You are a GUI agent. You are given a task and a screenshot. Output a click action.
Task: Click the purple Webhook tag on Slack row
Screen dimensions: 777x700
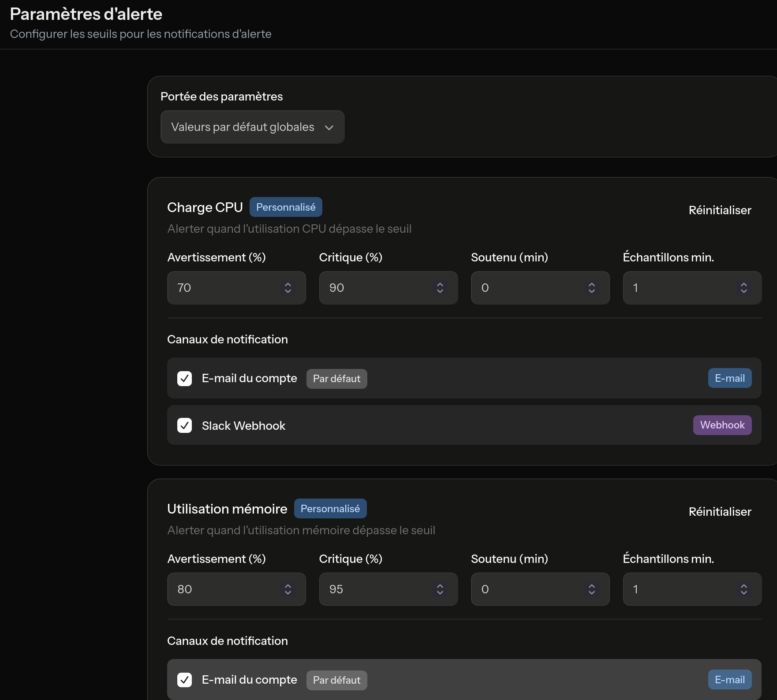pos(722,425)
